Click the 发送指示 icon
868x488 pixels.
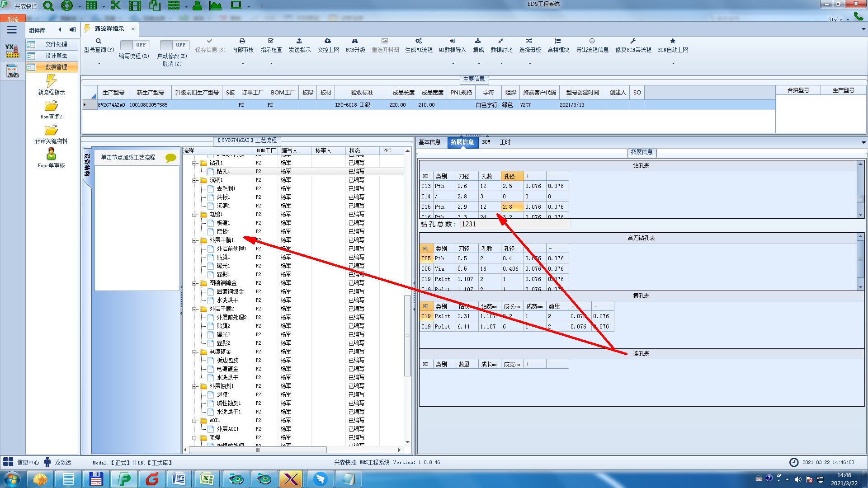299,41
